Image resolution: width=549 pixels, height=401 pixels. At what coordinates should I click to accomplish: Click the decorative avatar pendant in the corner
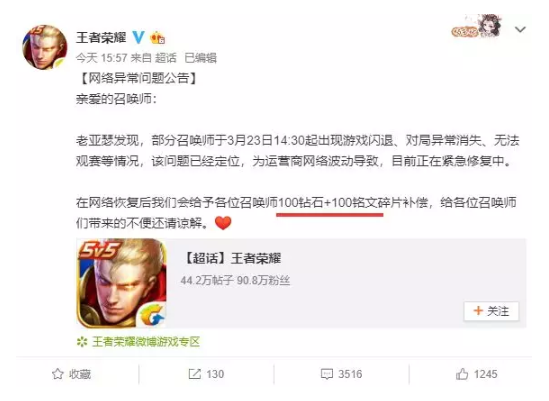pyautogui.click(x=477, y=26)
